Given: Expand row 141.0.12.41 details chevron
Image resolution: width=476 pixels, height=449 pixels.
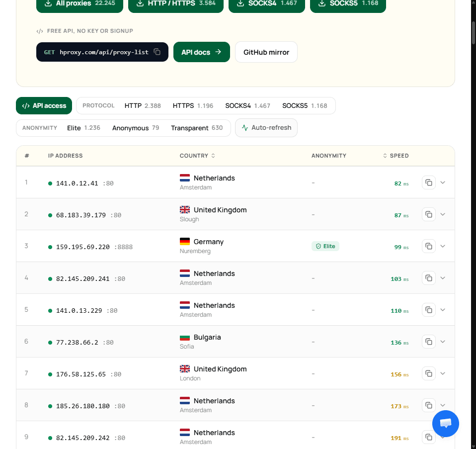Looking at the screenshot, I should [x=443, y=182].
